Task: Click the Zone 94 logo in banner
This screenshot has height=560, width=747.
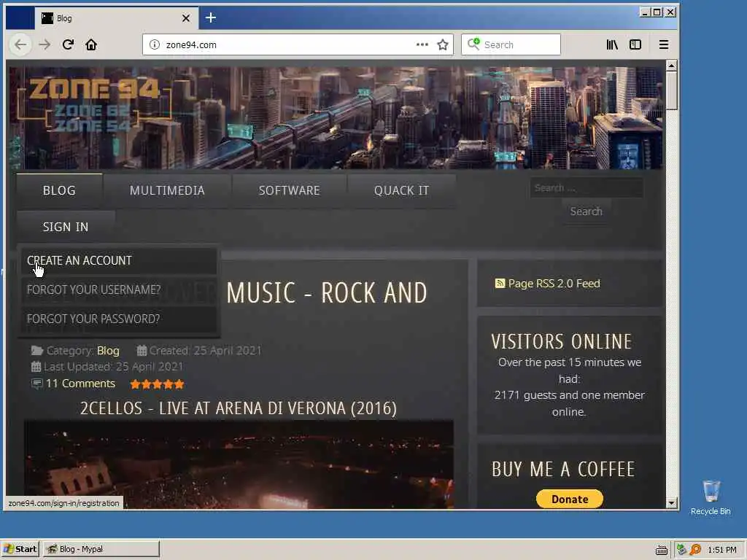Action: tap(94, 104)
